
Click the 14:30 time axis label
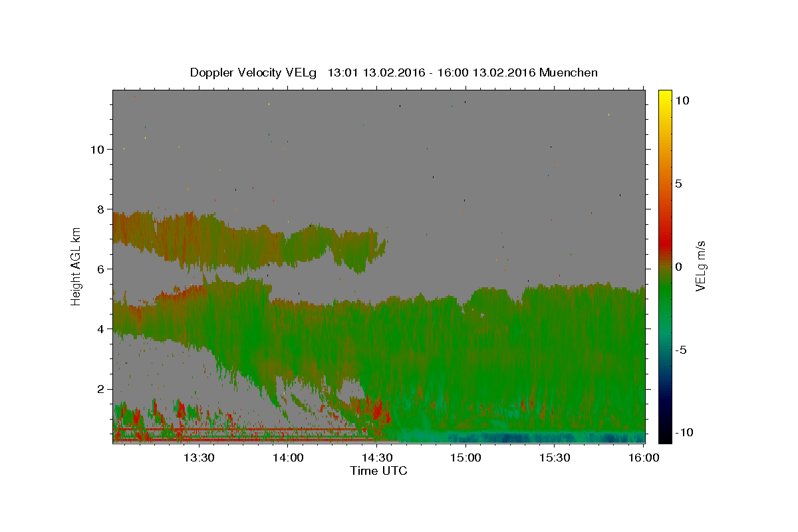[x=377, y=458]
